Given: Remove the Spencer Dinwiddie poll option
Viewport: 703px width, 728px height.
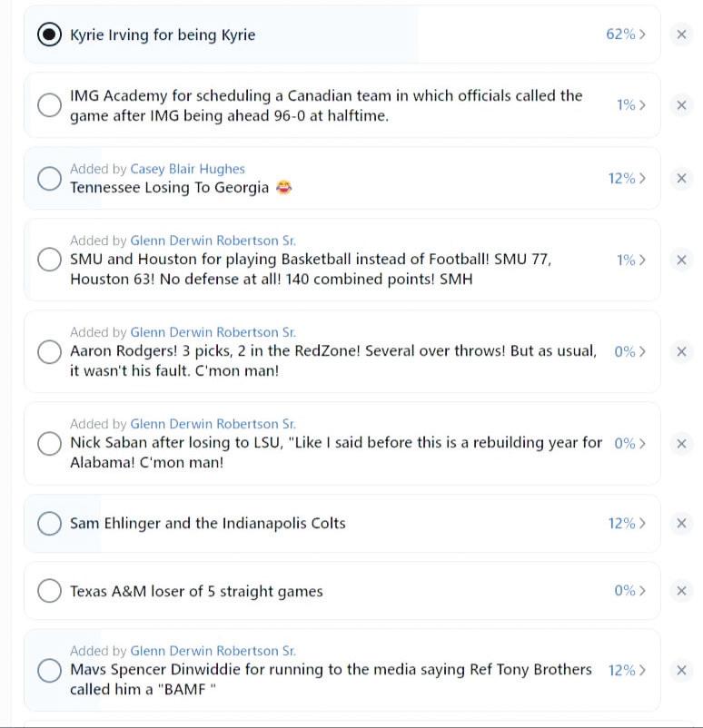Looking at the screenshot, I should coord(681,671).
